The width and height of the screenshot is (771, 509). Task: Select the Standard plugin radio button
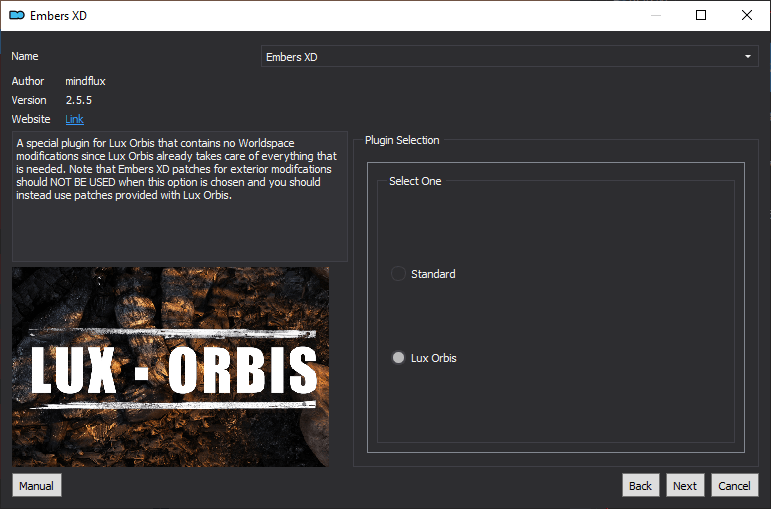[398, 273]
